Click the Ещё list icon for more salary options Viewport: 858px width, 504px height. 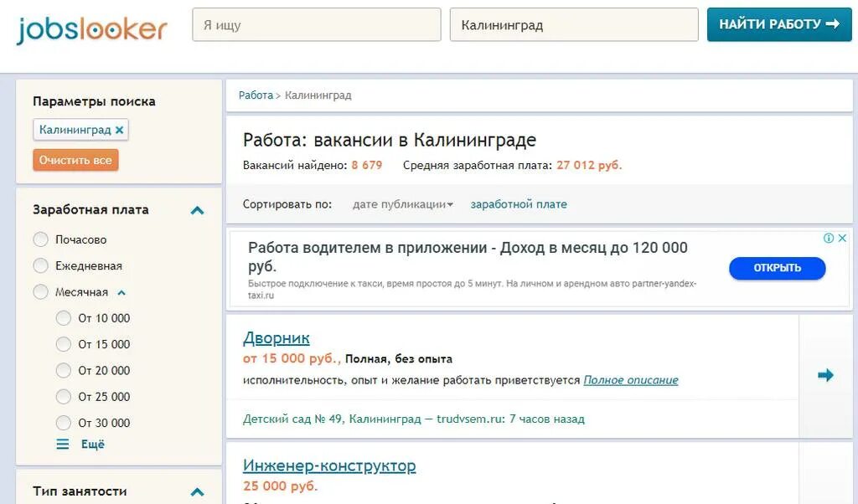pos(63,445)
